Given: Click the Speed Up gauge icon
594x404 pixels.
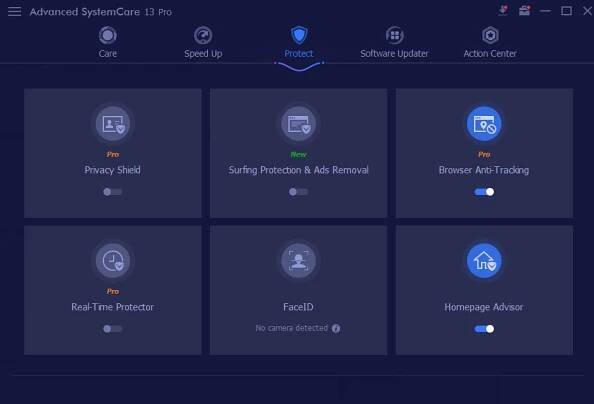Looking at the screenshot, I should point(203,35).
